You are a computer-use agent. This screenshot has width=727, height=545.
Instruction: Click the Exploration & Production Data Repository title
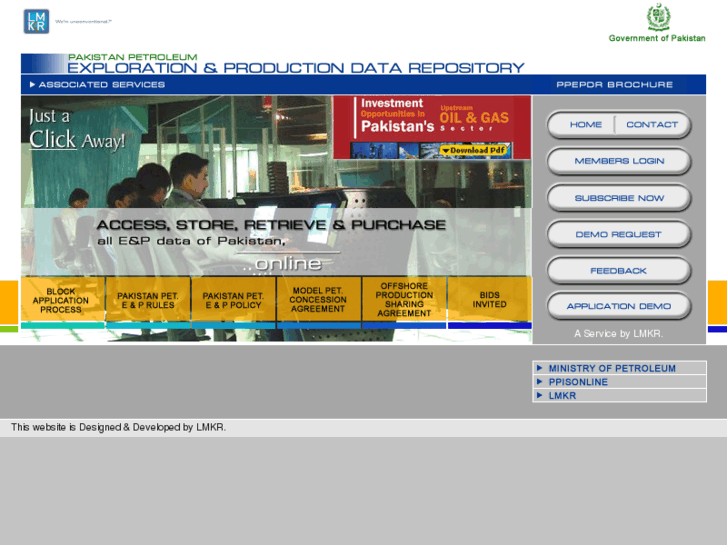pos(296,68)
